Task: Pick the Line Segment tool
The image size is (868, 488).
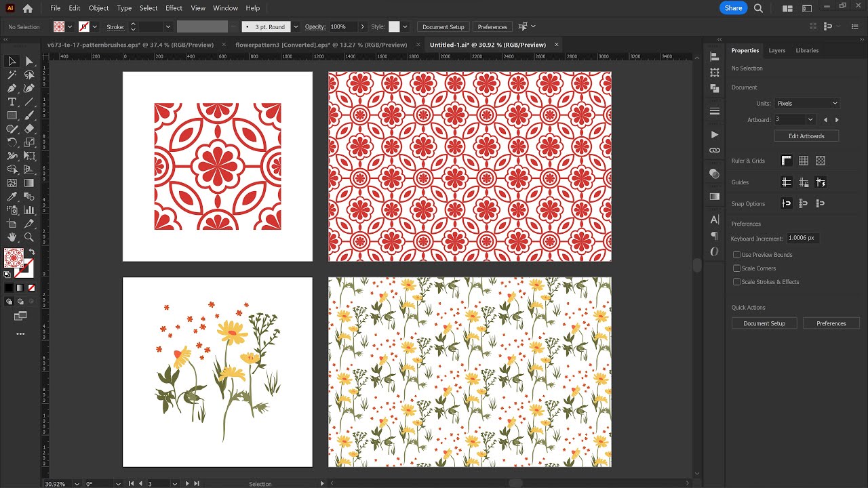Action: coord(29,102)
